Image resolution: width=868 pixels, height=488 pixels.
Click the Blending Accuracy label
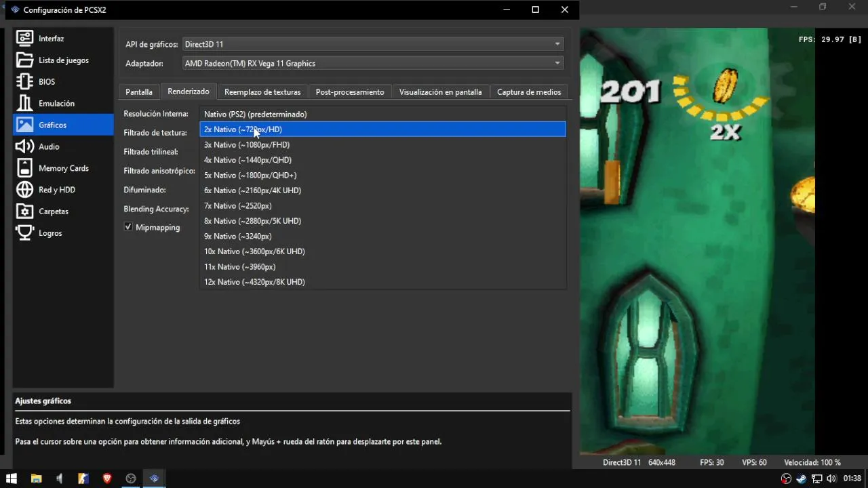(x=156, y=209)
